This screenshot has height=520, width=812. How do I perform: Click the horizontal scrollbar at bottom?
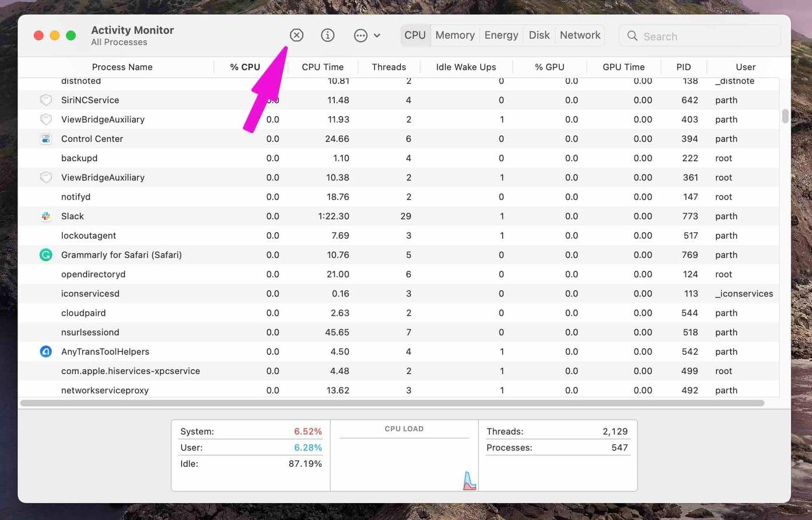(x=392, y=403)
